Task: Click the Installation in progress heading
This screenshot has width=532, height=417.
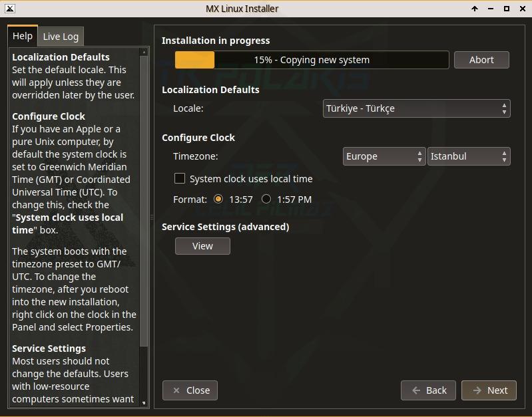Action: point(216,41)
